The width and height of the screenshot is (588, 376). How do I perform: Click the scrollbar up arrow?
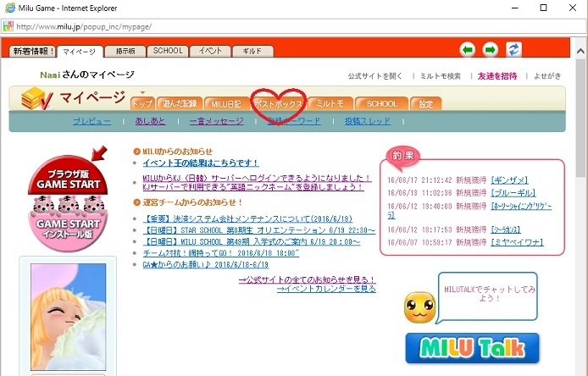tap(580, 52)
